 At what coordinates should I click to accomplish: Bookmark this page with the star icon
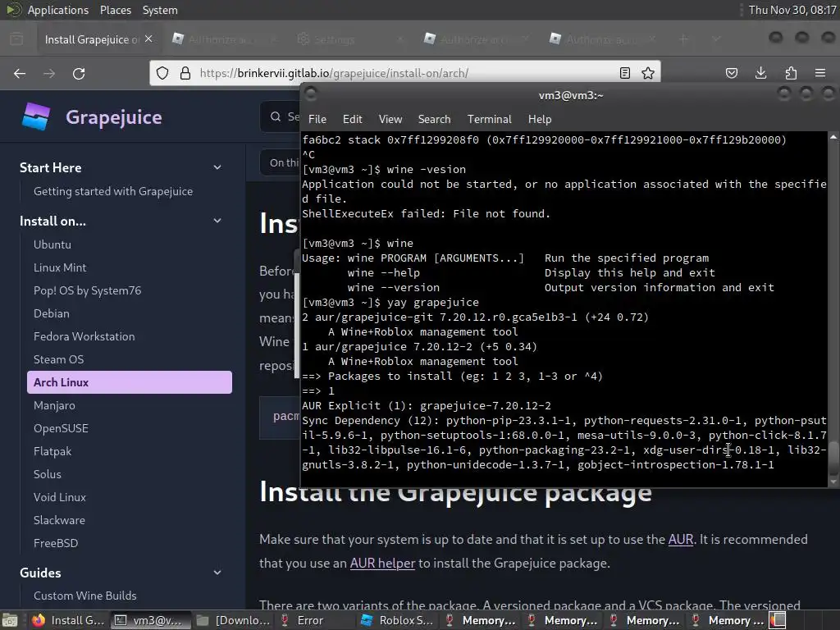(648, 73)
